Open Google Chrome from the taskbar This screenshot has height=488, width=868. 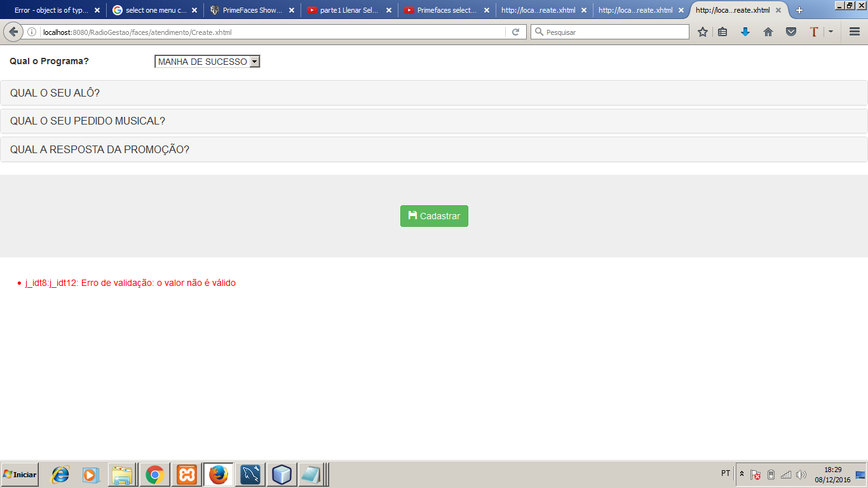155,475
